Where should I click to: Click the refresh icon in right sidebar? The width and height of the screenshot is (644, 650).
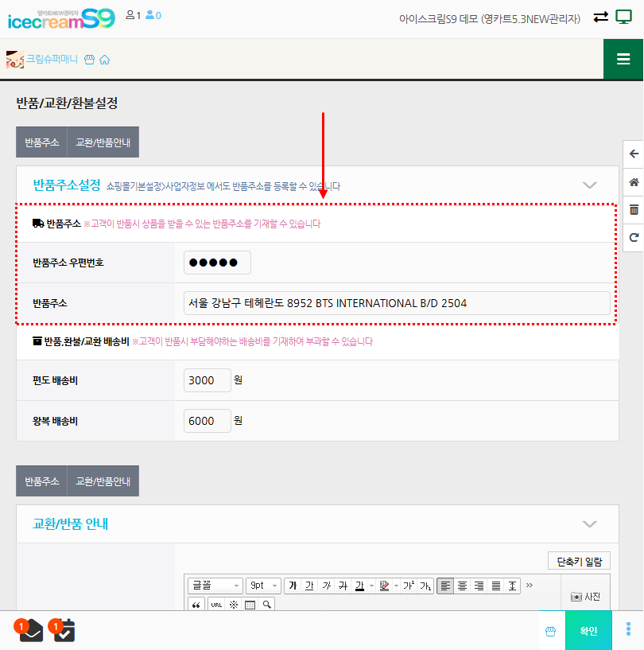point(634,238)
